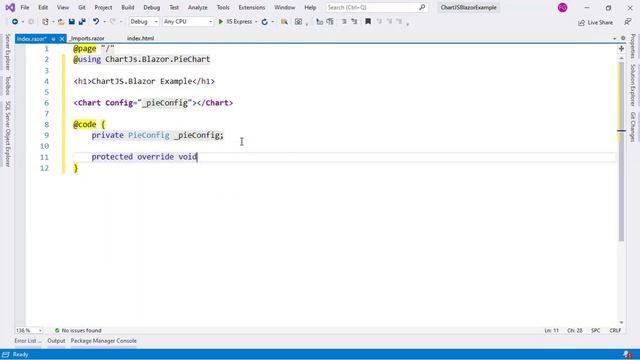The image size is (640, 360).
Task: Open the Edit menu
Action: tap(43, 7)
